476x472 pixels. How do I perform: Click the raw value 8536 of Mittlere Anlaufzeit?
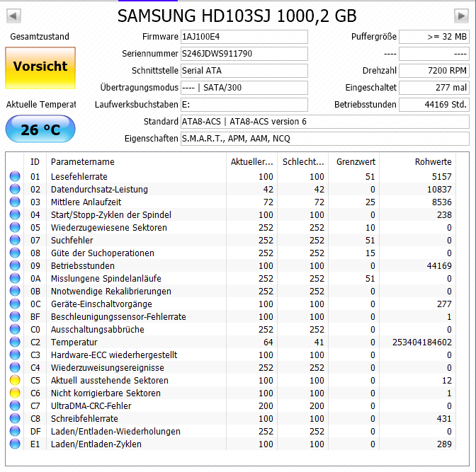442,202
